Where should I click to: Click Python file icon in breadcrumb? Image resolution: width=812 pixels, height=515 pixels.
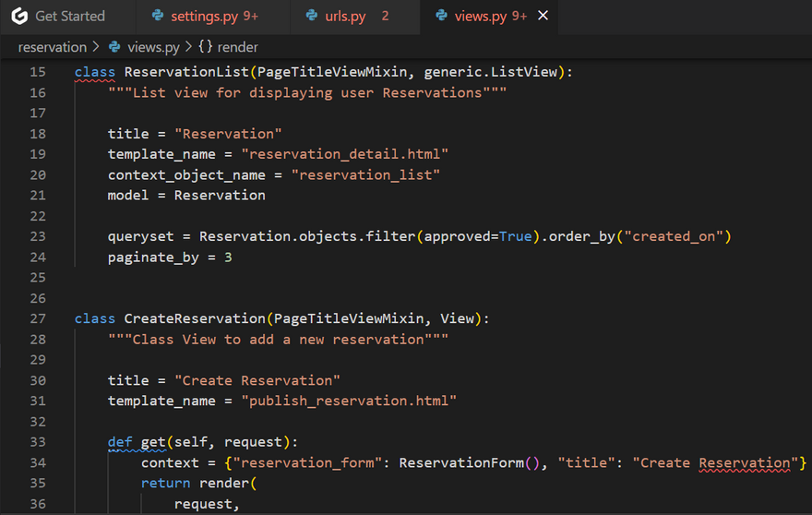coord(115,47)
